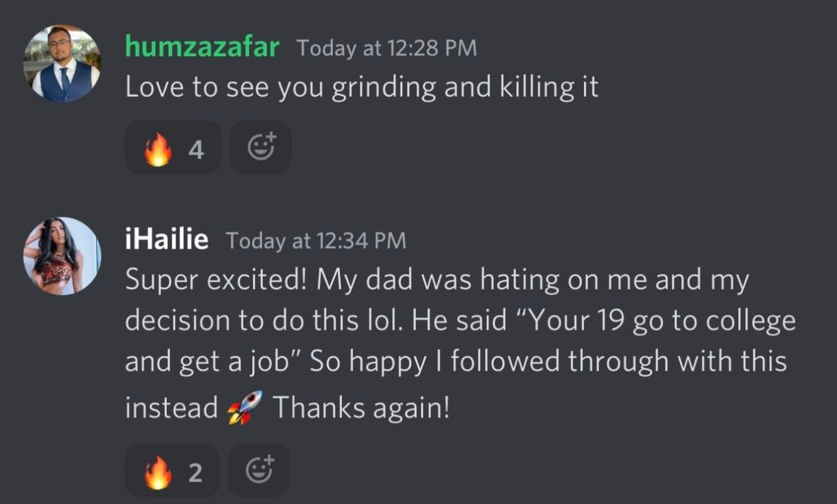The height and width of the screenshot is (504, 837).
Task: Click the "Thanks again!" text
Action: click(x=361, y=407)
